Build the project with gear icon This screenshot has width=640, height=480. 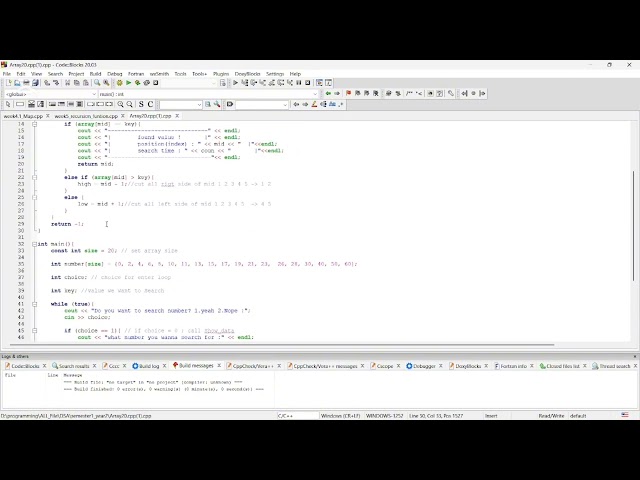point(120,83)
